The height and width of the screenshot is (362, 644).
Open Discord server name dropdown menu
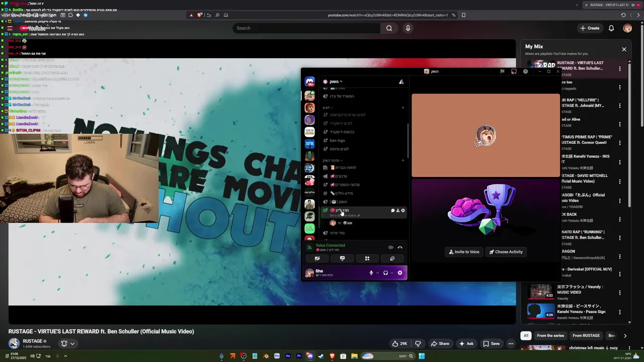click(x=336, y=81)
